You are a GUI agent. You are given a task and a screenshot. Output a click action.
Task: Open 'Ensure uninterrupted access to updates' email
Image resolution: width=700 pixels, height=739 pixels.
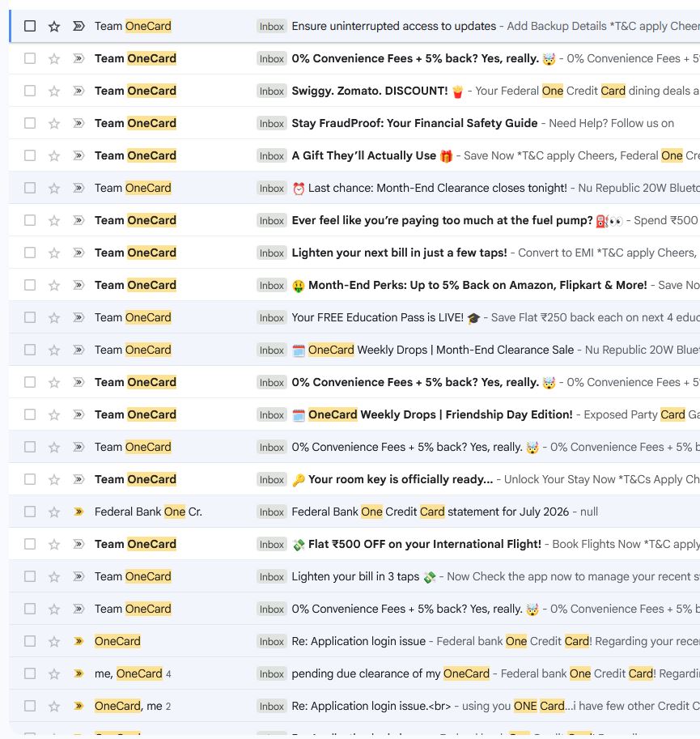tap(394, 26)
